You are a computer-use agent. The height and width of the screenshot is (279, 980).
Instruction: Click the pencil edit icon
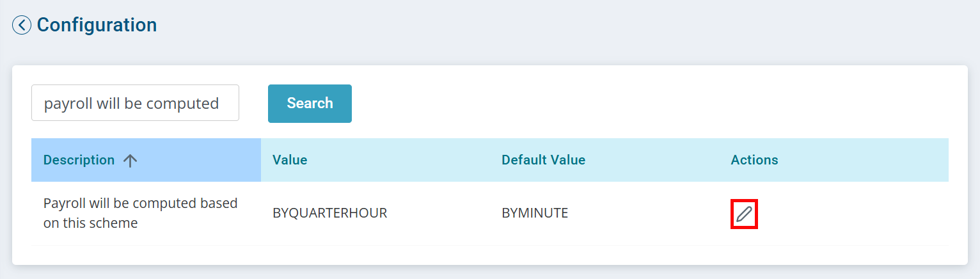pyautogui.click(x=744, y=214)
